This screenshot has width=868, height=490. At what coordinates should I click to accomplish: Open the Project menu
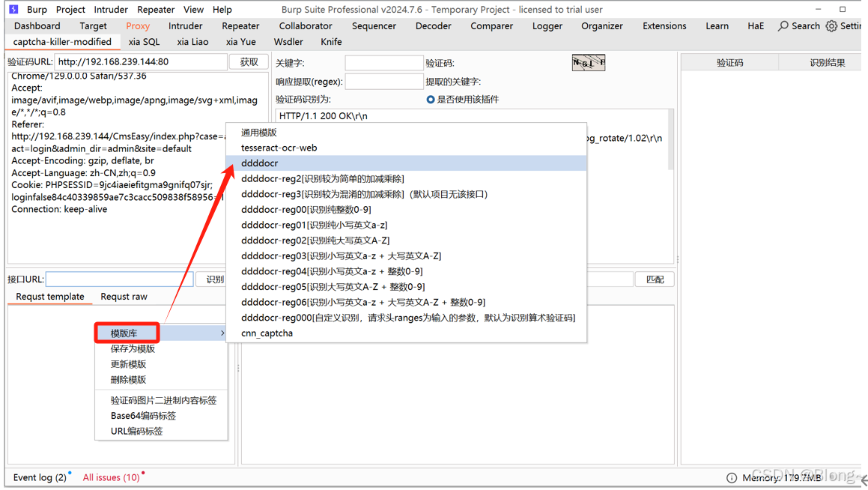(70, 10)
